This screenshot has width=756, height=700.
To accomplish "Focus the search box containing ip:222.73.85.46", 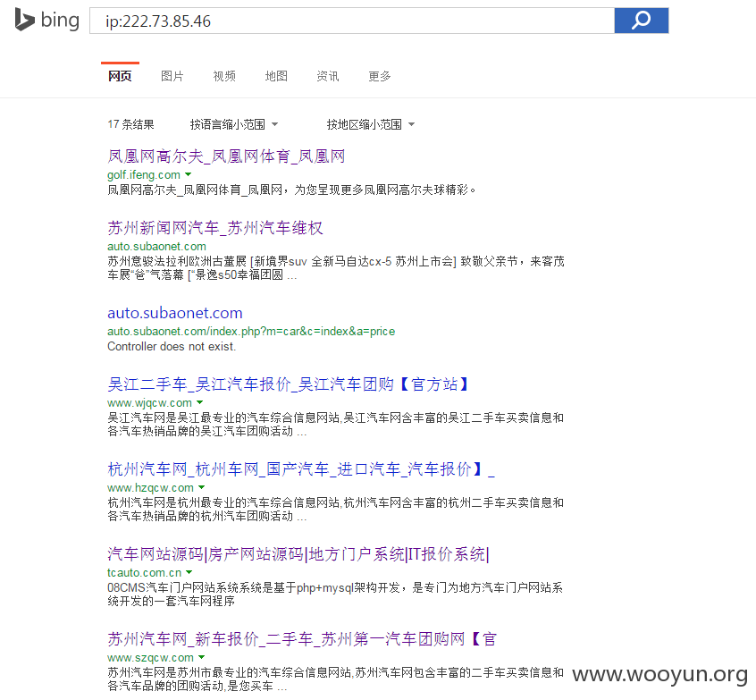I will coord(352,21).
